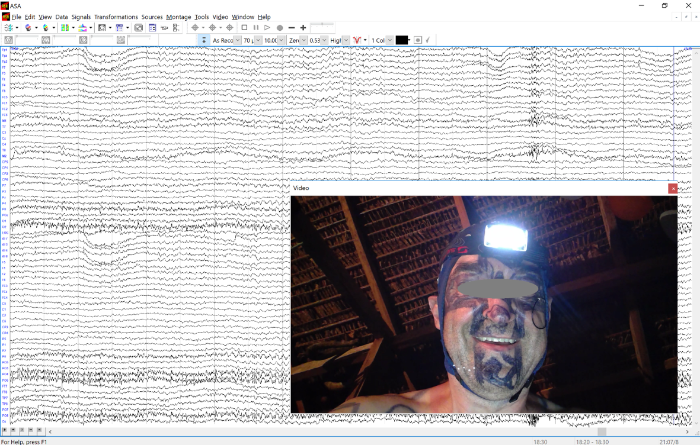The height and width of the screenshot is (445, 700).
Task: Open the Signals menu
Action: pos(81,17)
